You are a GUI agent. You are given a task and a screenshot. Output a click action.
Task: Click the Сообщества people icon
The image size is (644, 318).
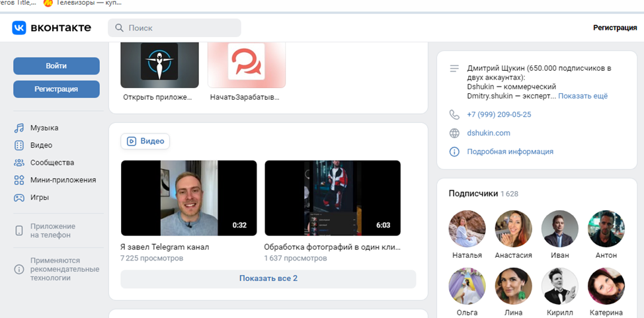tap(19, 163)
